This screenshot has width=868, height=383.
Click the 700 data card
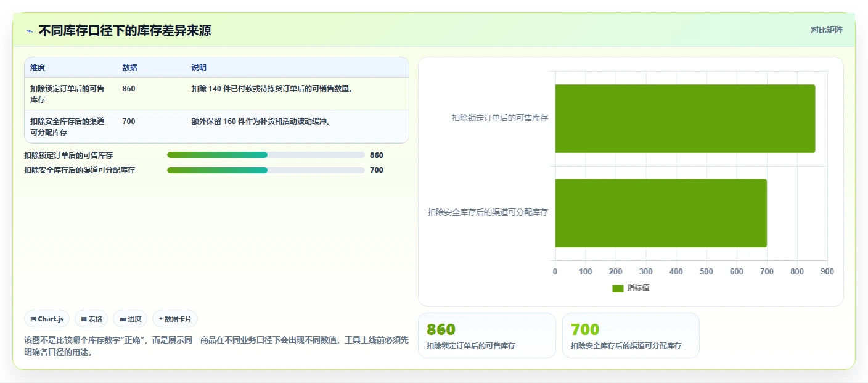coord(631,336)
